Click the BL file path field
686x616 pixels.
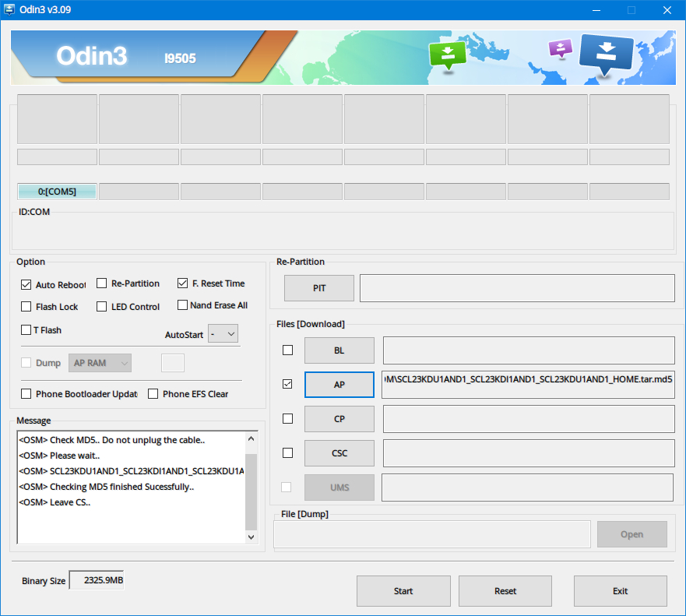[x=529, y=350]
